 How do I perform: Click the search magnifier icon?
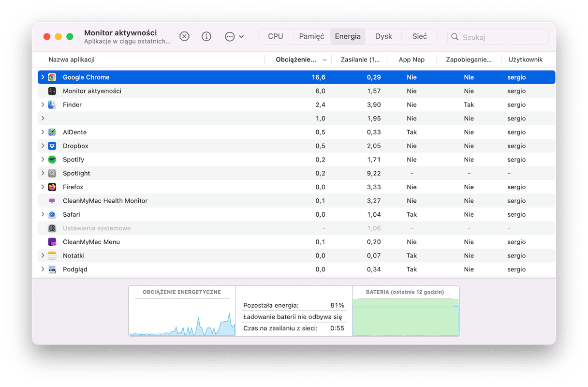455,37
